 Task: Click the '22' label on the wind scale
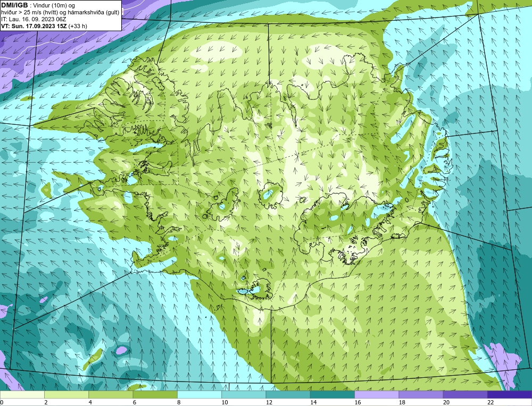(x=491, y=402)
